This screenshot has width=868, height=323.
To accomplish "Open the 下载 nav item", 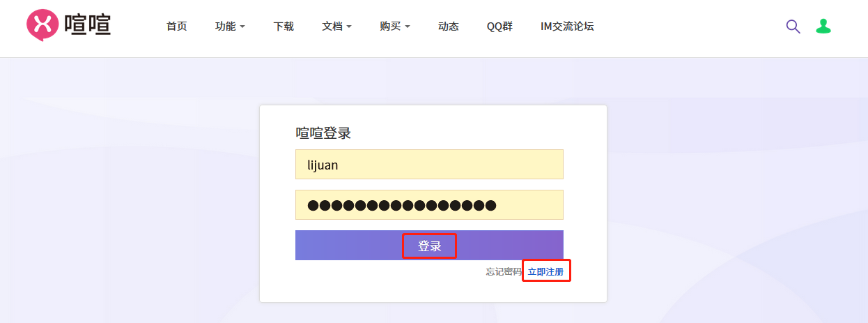I will pos(284,27).
